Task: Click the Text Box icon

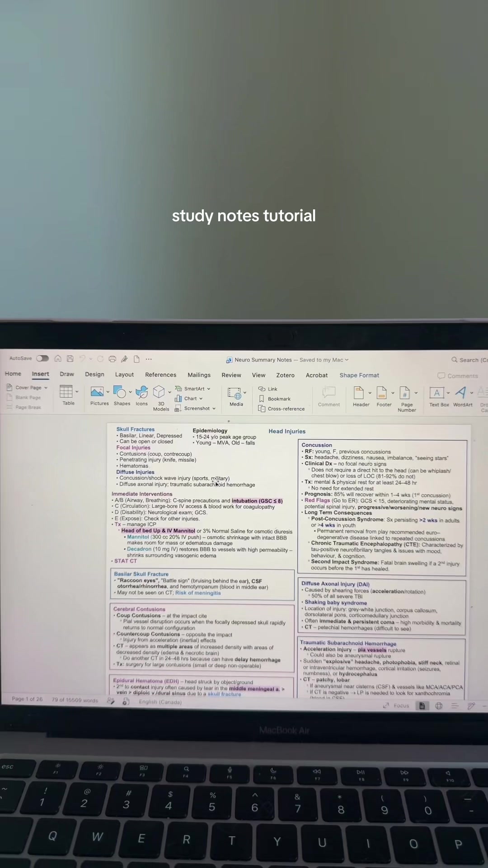Action: click(x=437, y=393)
